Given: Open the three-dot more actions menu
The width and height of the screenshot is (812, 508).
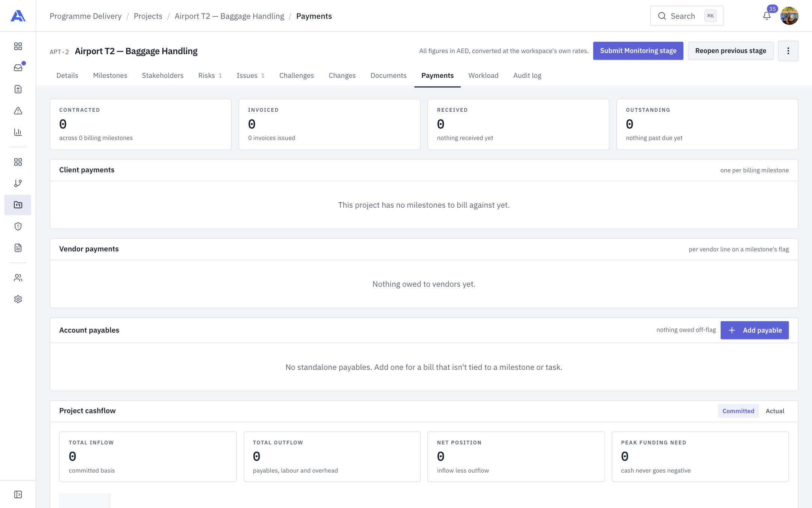Looking at the screenshot, I should point(788,51).
